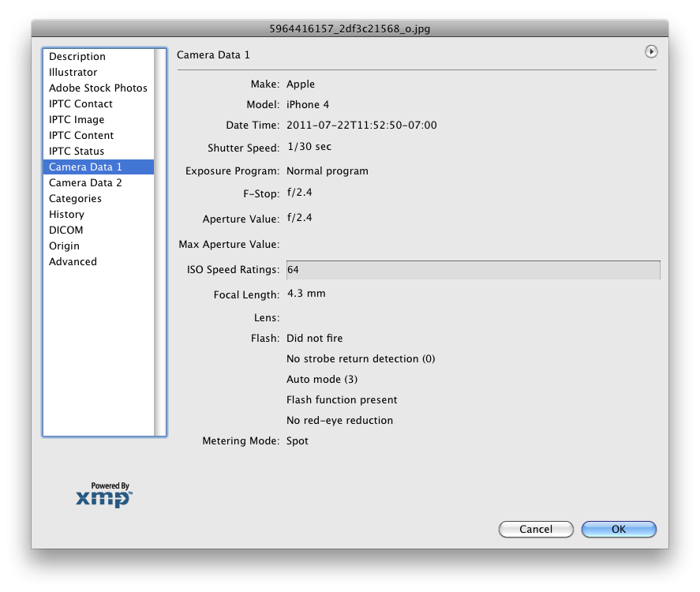The image size is (700, 592).
Task: Click the Powered By XMP logo
Action: 104,495
